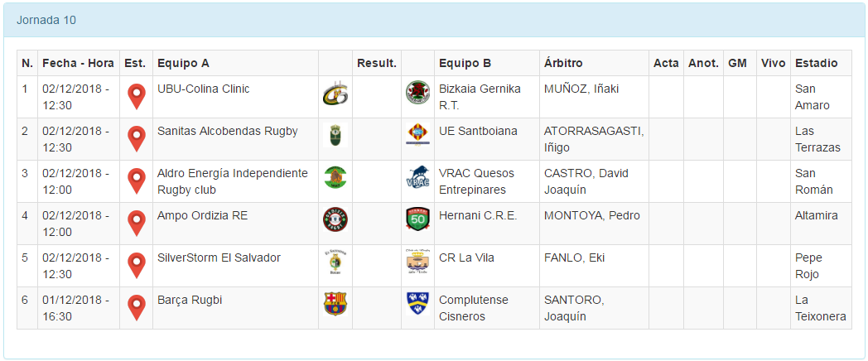Screen dimensions: 868x361
Task: Open the location pin for Barça Rugbi match
Action: pyautogui.click(x=136, y=308)
